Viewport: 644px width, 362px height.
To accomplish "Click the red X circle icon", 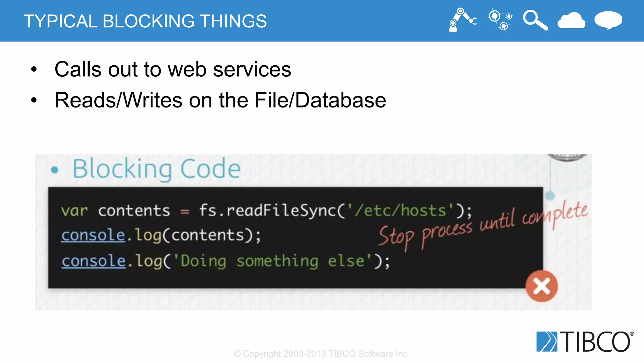I will click(x=541, y=286).
